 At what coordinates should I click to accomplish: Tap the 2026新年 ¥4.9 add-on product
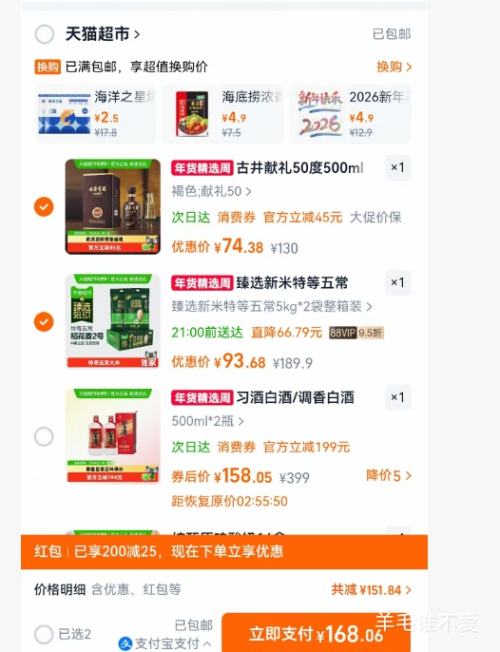351,114
